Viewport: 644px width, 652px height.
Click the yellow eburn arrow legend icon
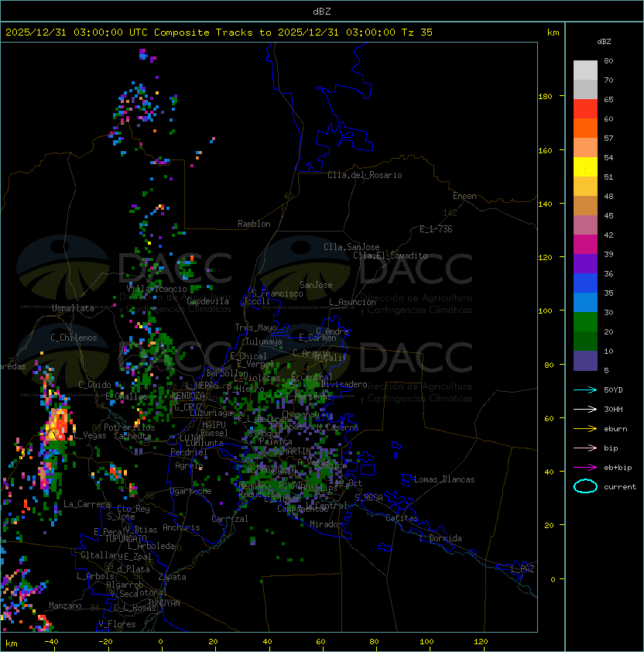tap(585, 428)
